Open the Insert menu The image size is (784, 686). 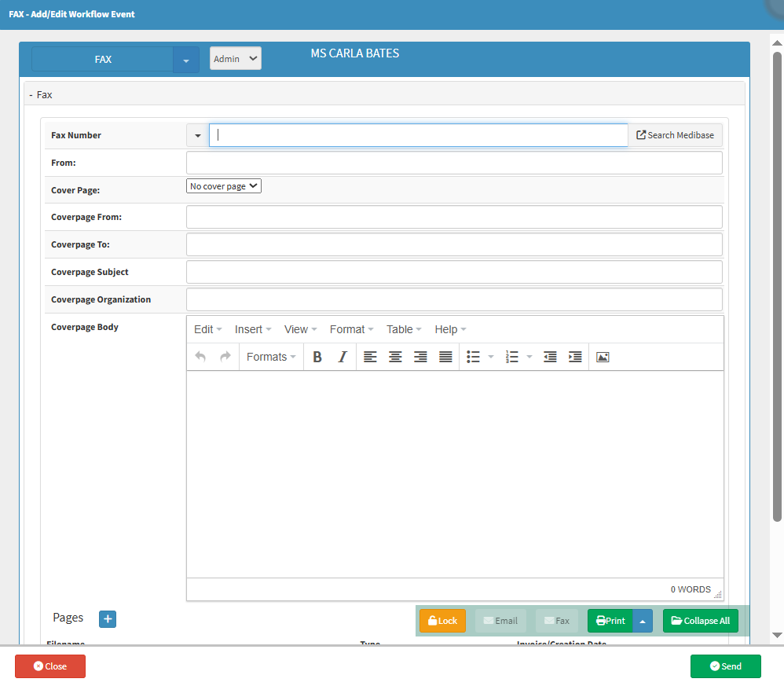click(253, 329)
